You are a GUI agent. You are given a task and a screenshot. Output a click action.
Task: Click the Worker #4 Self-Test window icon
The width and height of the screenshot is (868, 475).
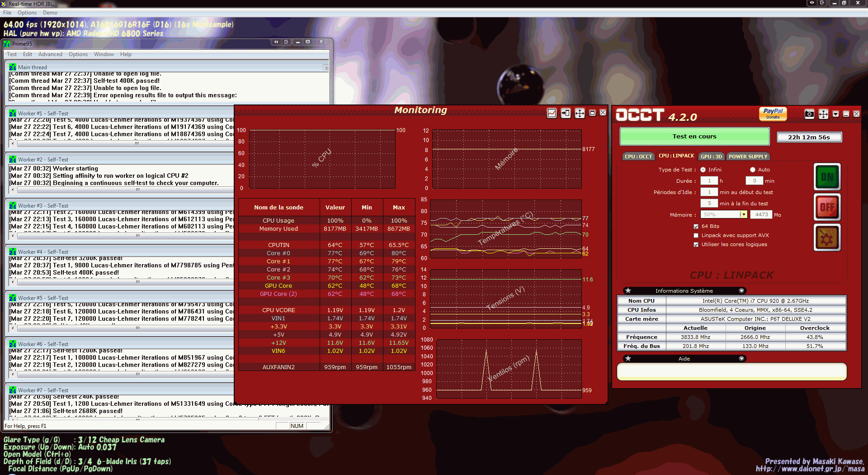12,252
